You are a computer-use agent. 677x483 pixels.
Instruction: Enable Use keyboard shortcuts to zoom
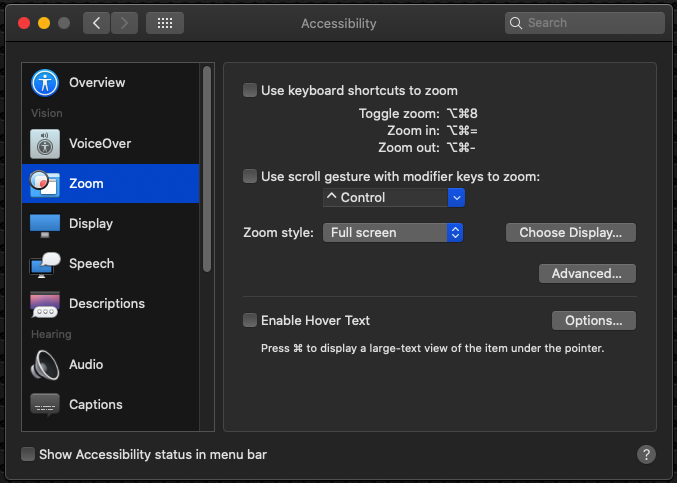(x=250, y=90)
